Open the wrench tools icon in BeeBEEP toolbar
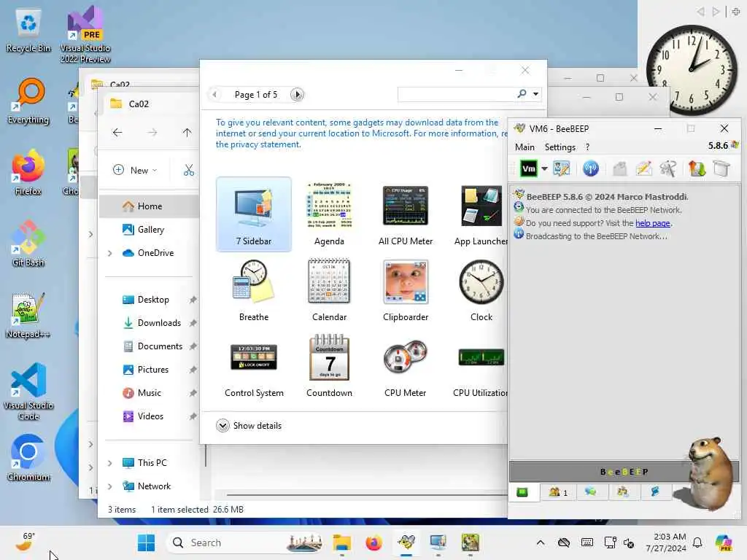Screen dimensions: 747x560 point(668,168)
